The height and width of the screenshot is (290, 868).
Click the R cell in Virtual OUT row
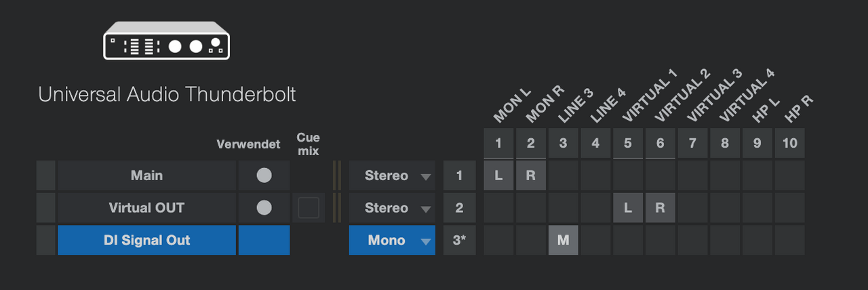click(x=660, y=208)
